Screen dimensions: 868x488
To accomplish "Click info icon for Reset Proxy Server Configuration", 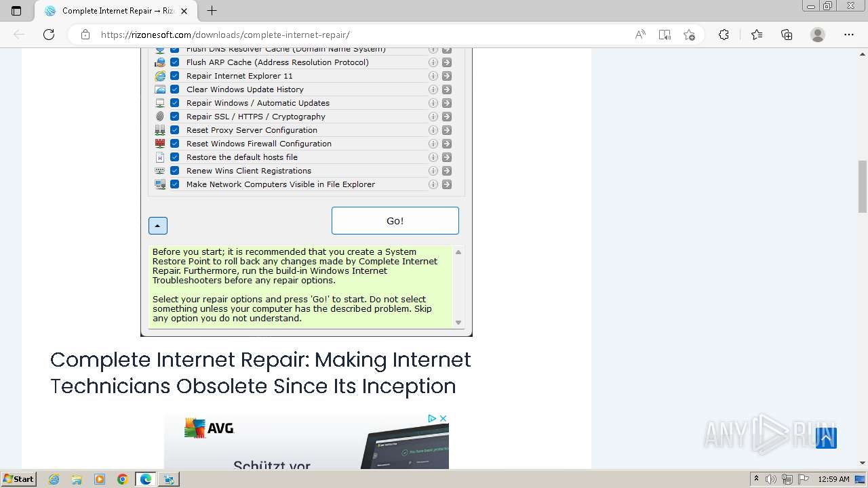I will coord(433,130).
